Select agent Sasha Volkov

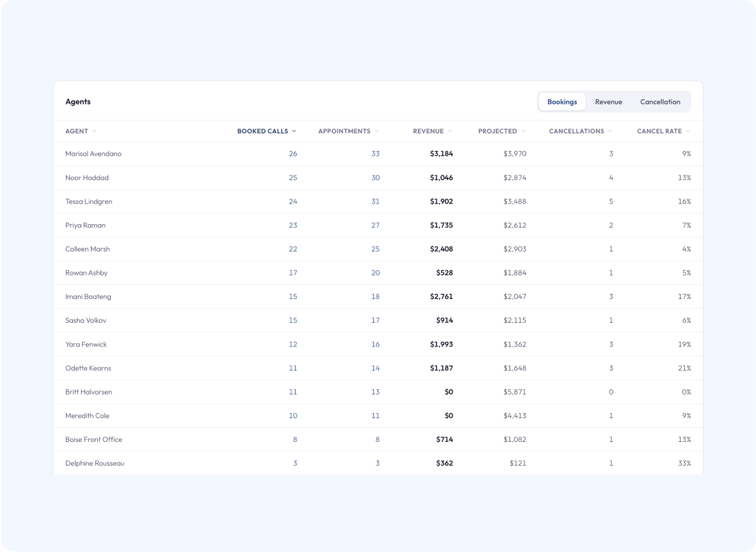click(86, 320)
